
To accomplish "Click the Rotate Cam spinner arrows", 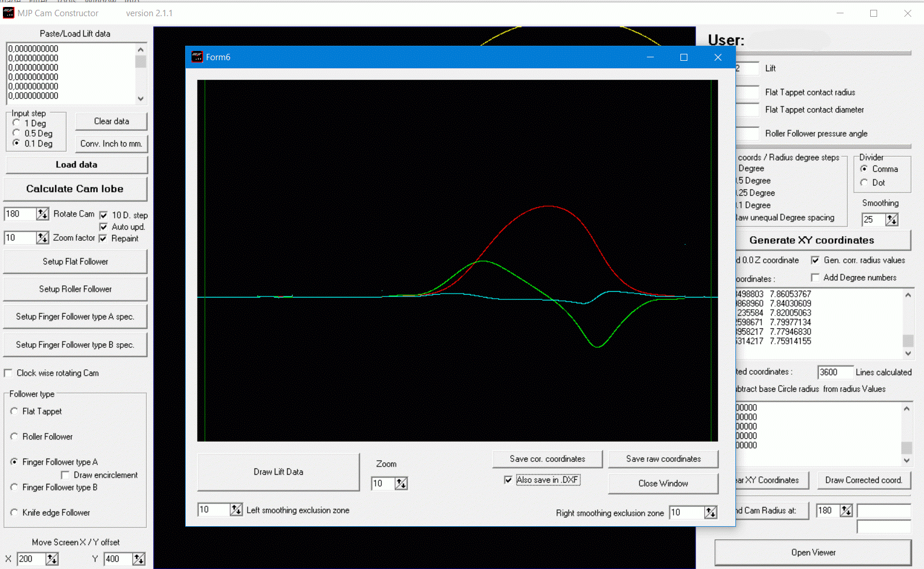I will 43,214.
